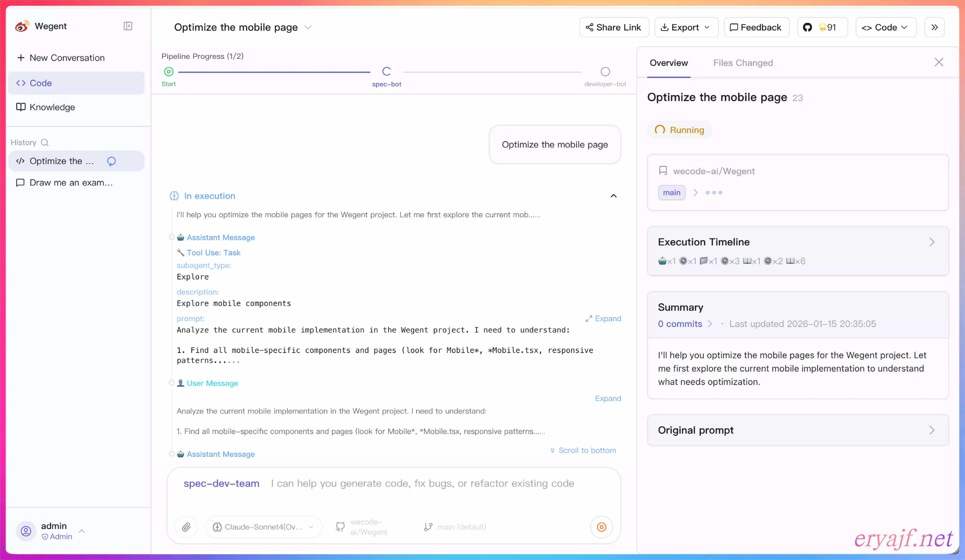
Task: Switch to Files Changed tab
Action: coord(743,63)
